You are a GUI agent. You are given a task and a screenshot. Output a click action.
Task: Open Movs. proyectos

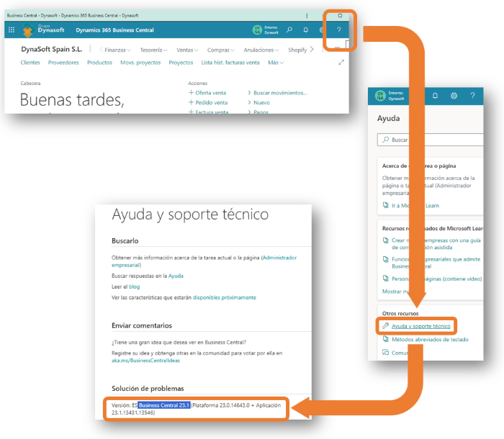point(140,63)
